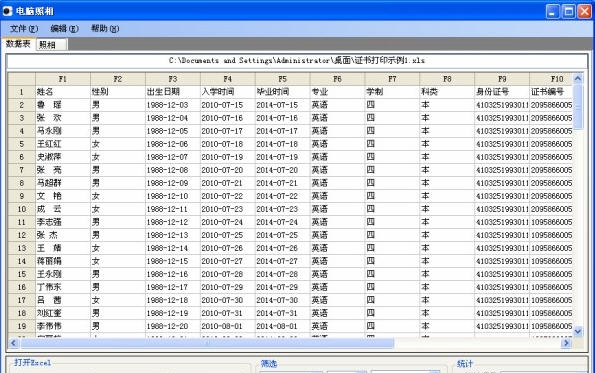The width and height of the screenshot is (595, 373).
Task: Select row header 5
Action: (22, 144)
